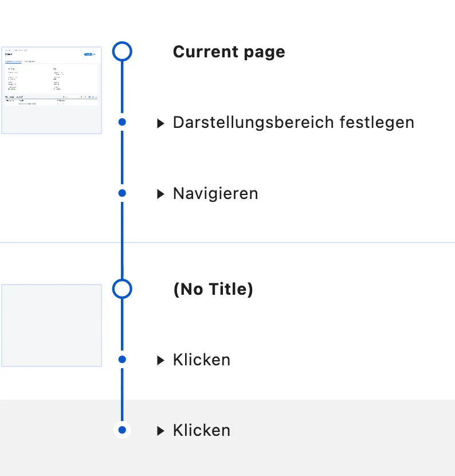Click the (No Title) section heading
The height and width of the screenshot is (476, 455).
pyautogui.click(x=213, y=289)
